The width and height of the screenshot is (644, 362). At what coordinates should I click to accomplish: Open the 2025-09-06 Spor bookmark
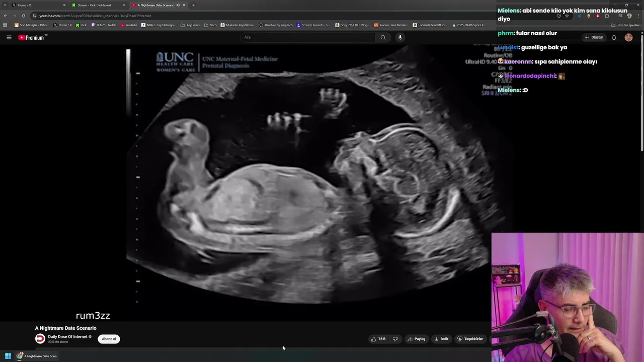click(x=469, y=25)
